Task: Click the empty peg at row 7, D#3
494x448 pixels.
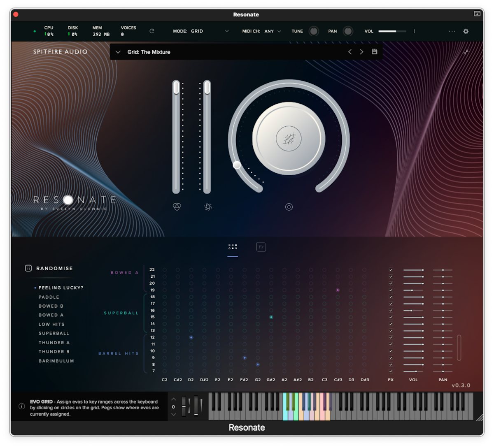Action: 364,371
